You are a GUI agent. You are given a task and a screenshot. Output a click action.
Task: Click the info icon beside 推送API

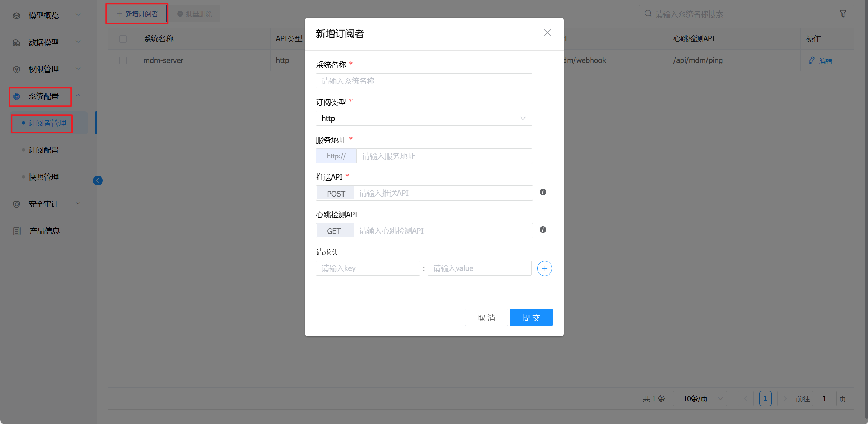[x=543, y=192]
